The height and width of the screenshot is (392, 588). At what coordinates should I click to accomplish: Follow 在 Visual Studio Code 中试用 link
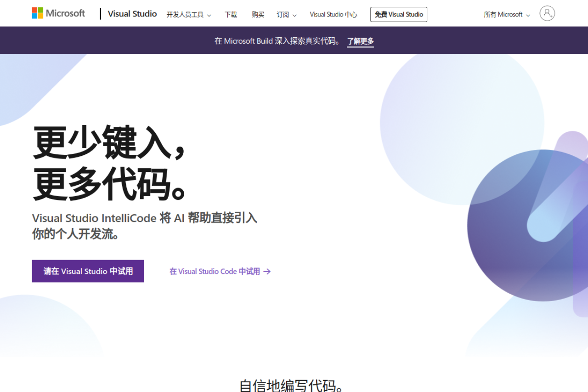[220, 272]
